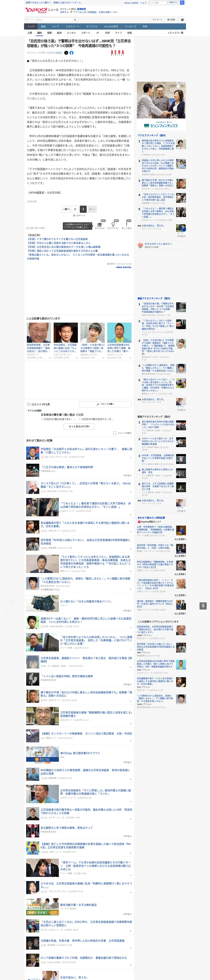The width and height of the screenshot is (210, 980).
Task: Report the article via 記事に関する報告
Action: coord(36,228)
